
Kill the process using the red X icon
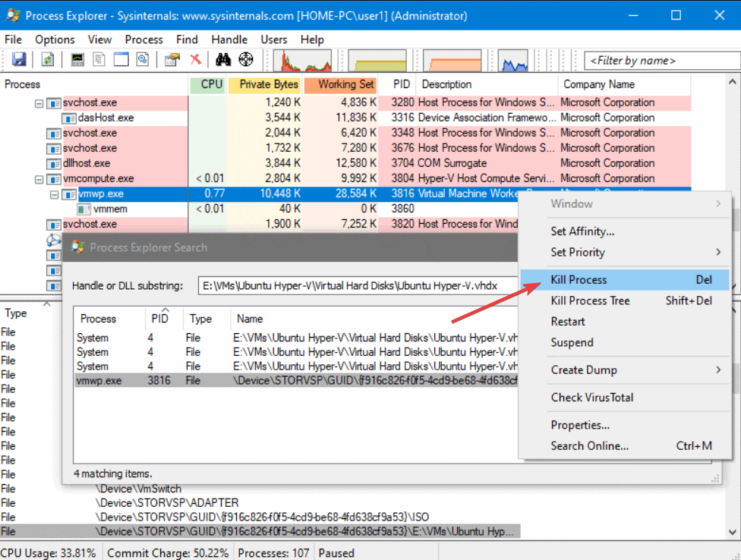click(196, 60)
